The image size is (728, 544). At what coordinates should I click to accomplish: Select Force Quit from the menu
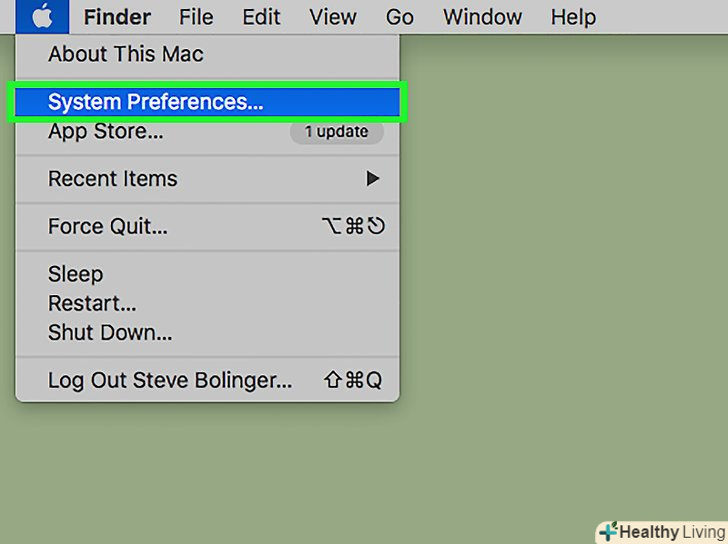tap(108, 227)
